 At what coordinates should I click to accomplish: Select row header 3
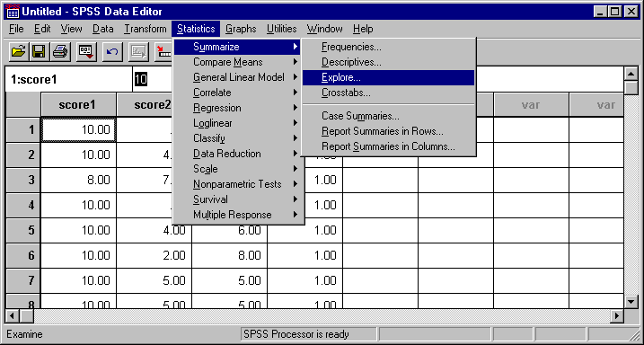[23, 180]
